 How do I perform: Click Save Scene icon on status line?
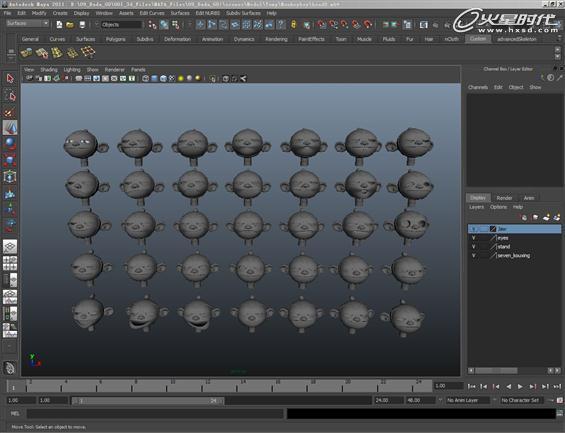83,24
